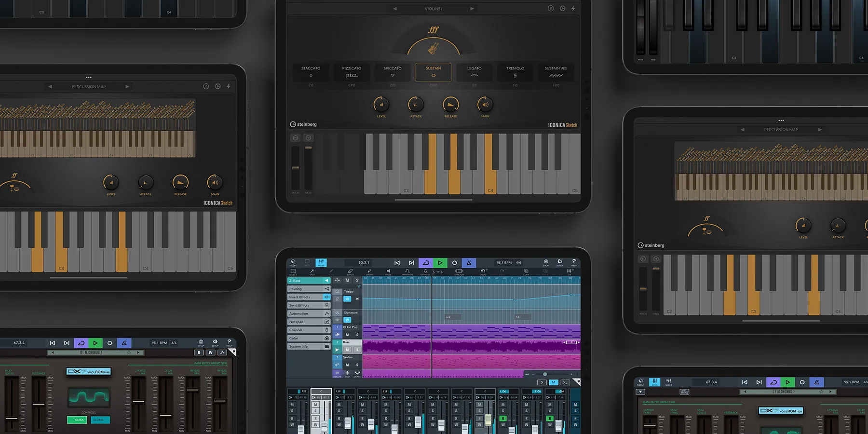Mute the Cl Lid Pno track
Image resolution: width=868 pixels, height=434 pixels.
click(x=347, y=335)
